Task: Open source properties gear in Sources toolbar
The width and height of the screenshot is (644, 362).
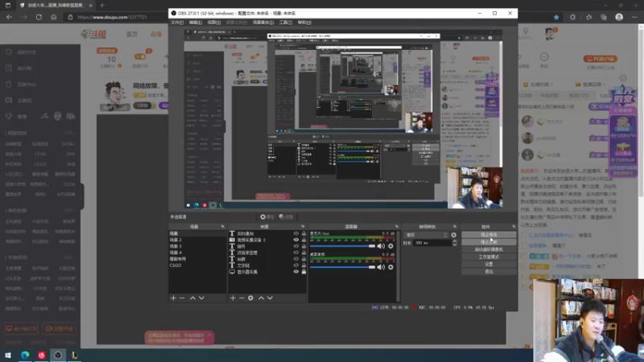Action: pos(250,298)
